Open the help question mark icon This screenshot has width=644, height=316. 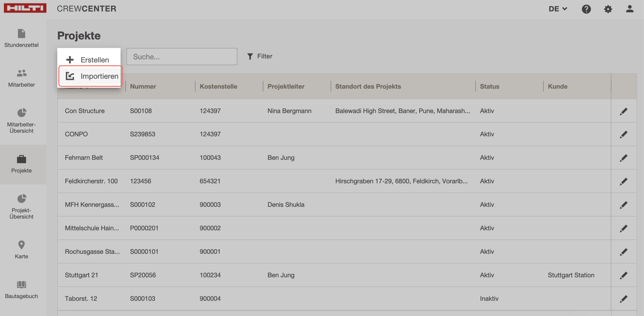coord(586,9)
